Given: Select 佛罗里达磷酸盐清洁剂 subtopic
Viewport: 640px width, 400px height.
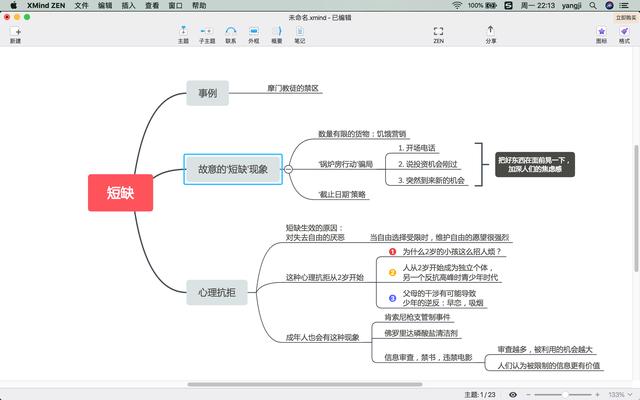Looking at the screenshot, I should [x=421, y=333].
